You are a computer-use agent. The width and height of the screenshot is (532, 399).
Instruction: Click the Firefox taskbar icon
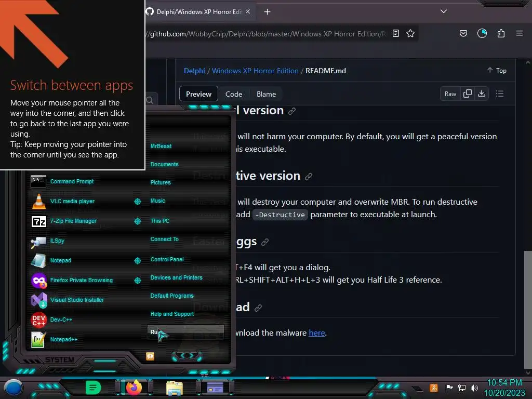(134, 388)
